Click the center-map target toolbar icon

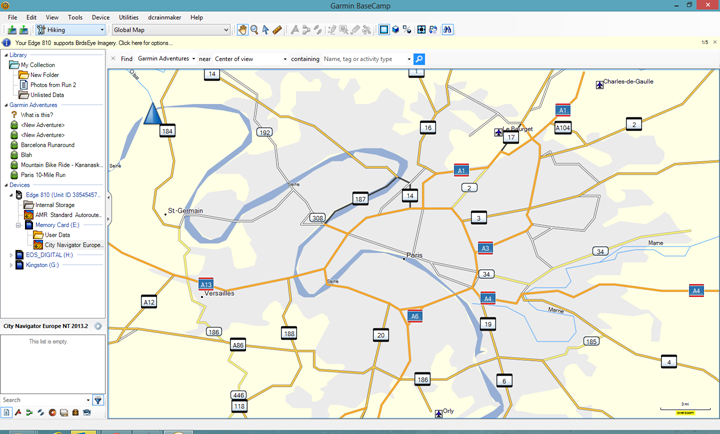point(421,30)
